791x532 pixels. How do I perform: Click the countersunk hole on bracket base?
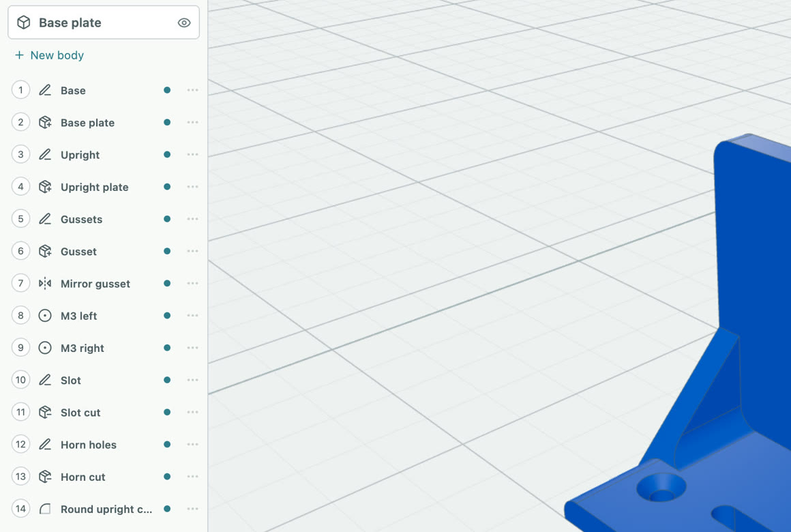pyautogui.click(x=661, y=488)
